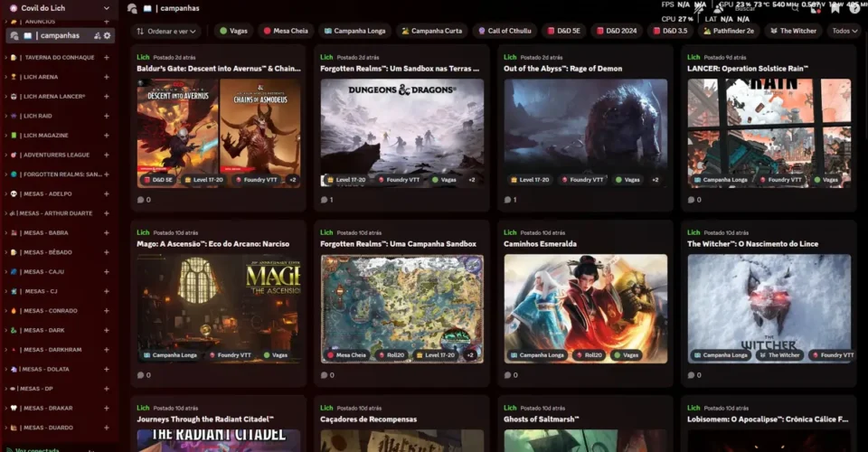Open post Out of the Abyss: Rage of Demon
868x452 pixels.
[x=563, y=69]
